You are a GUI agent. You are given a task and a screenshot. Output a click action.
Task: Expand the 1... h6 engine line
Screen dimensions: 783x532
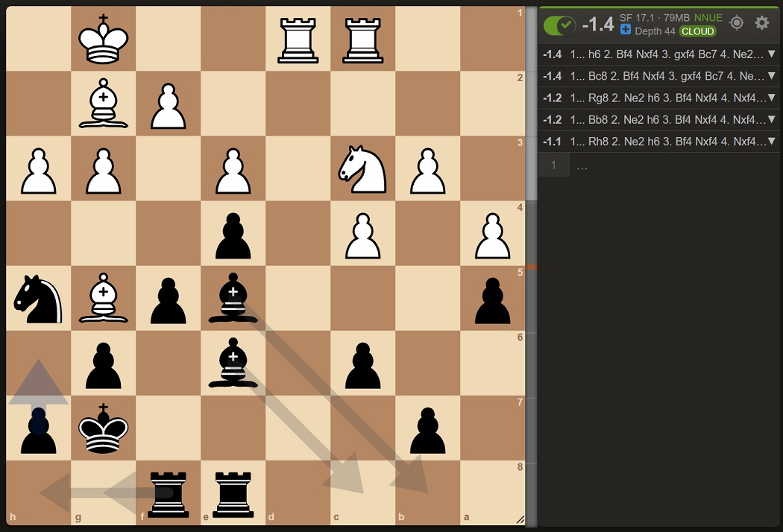[772, 54]
